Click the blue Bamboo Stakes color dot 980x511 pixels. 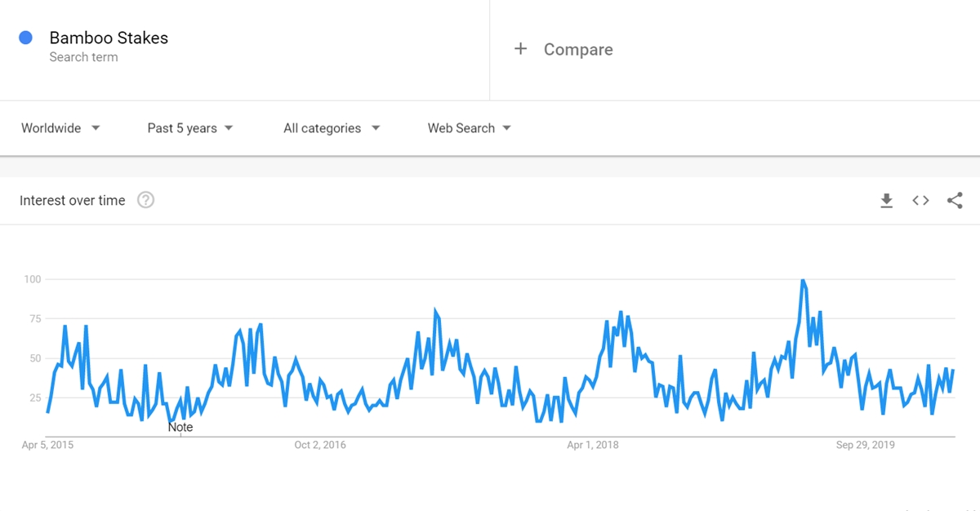(x=25, y=38)
